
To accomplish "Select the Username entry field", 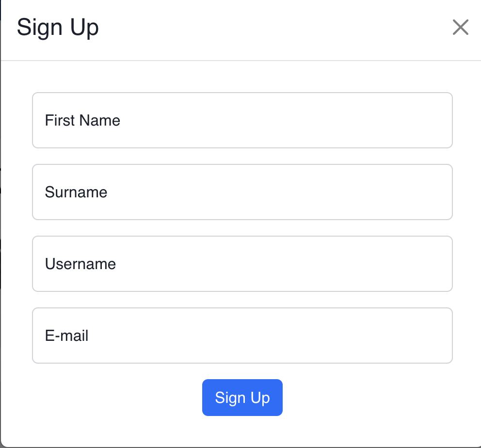I will coord(242,264).
